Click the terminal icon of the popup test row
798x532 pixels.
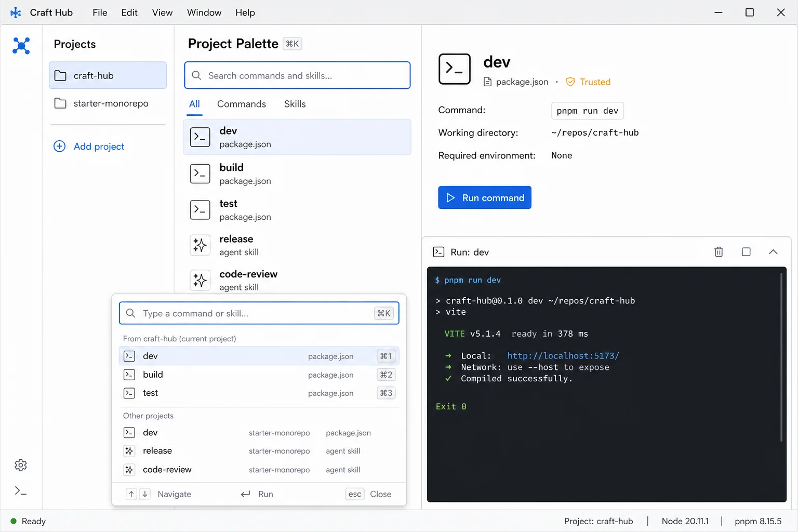(129, 393)
